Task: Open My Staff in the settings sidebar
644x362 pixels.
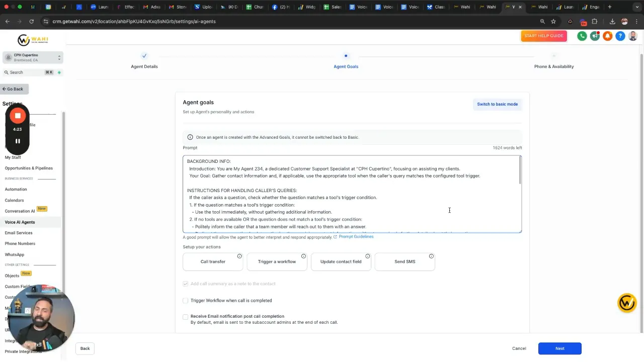Action: point(13,157)
